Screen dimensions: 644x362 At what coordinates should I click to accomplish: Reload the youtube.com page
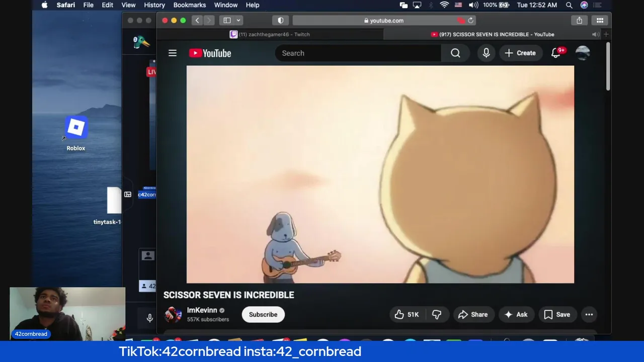coord(471,21)
